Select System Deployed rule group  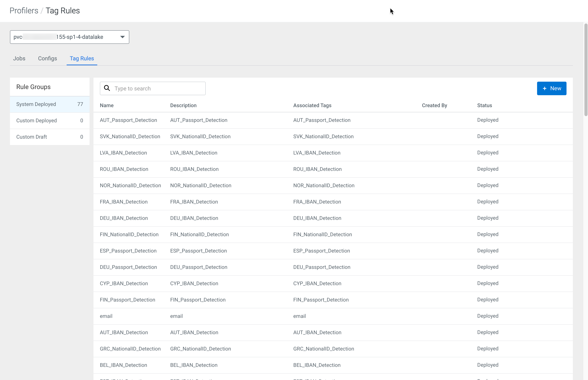click(x=50, y=104)
